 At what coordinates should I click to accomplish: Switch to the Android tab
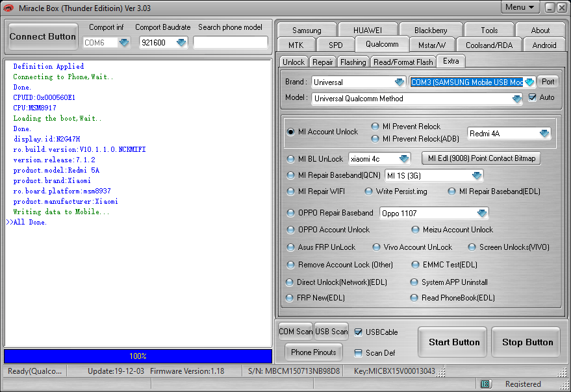(x=544, y=45)
